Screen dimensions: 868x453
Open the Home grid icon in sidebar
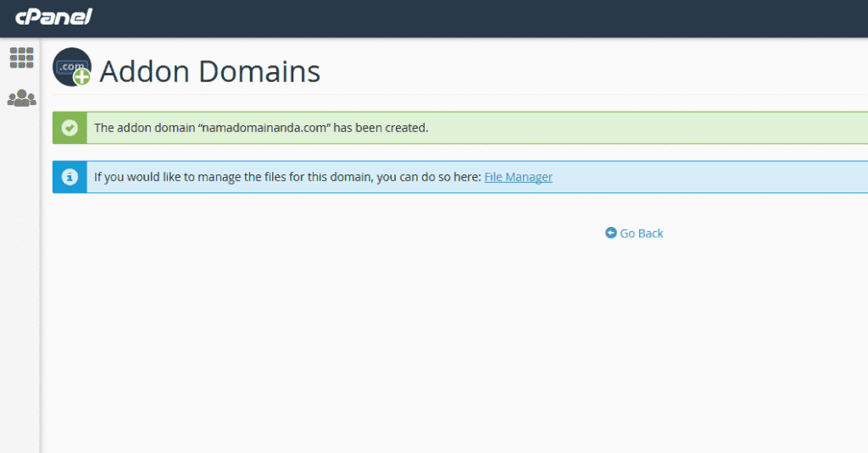click(21, 58)
